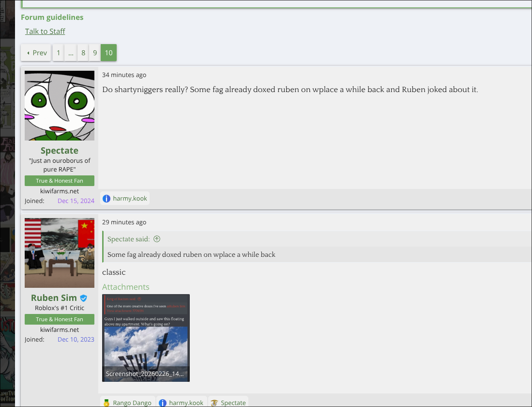Click 'Roblox's #1 Critic' user title

60,308
